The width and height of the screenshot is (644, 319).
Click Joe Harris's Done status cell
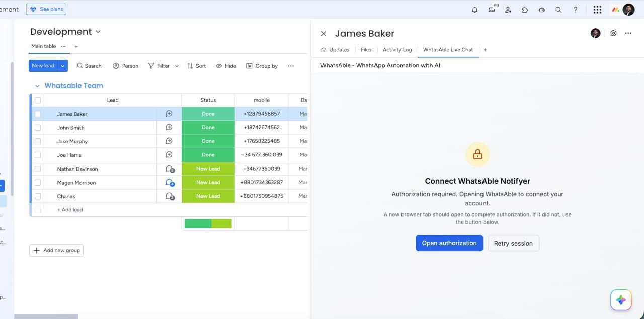click(x=208, y=155)
